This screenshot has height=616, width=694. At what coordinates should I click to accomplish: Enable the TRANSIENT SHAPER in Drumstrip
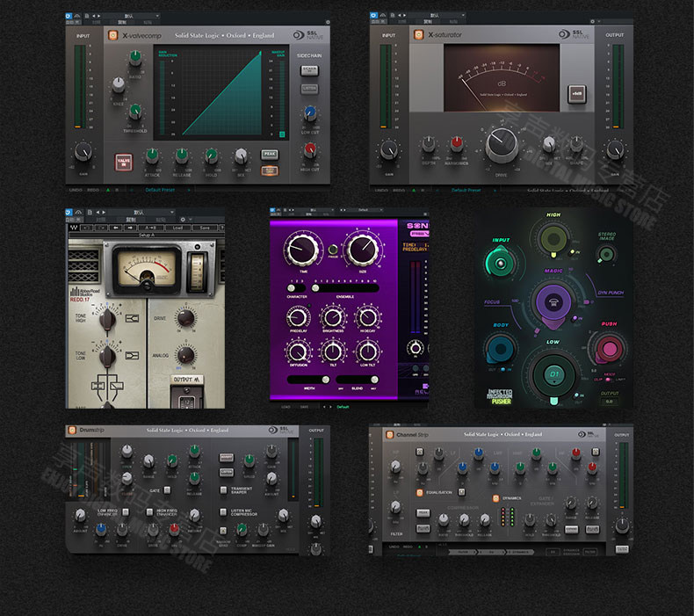(223, 489)
